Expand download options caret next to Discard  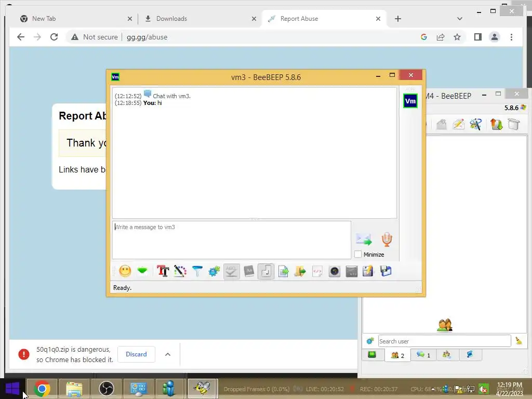[x=168, y=354]
